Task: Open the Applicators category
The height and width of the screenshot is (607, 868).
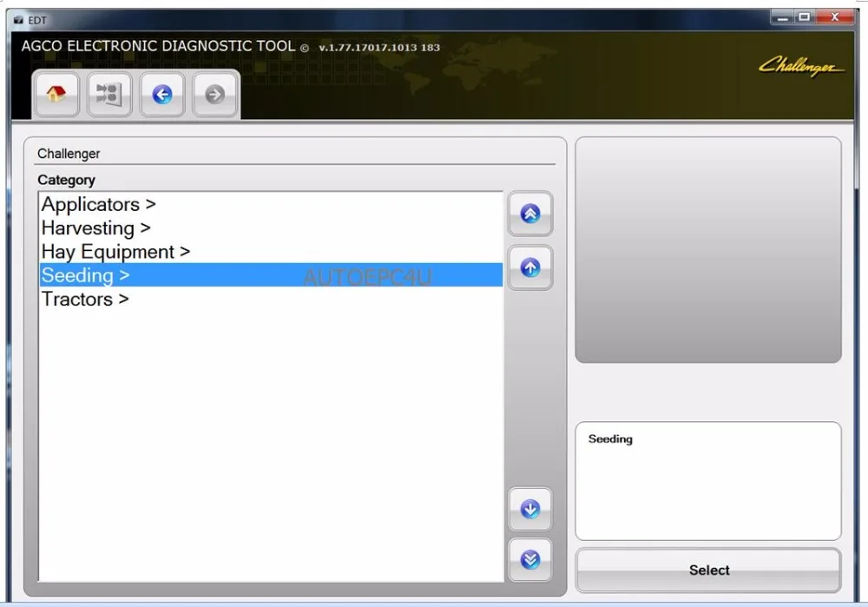Action: tap(271, 204)
